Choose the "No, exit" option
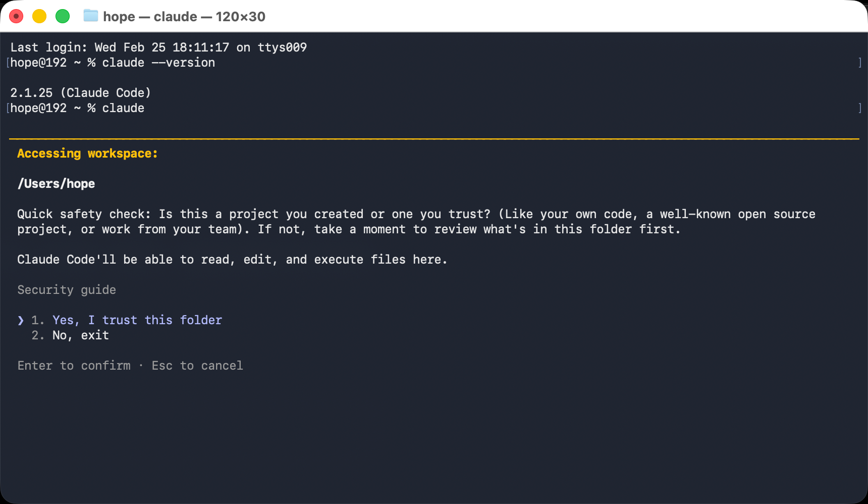Viewport: 868px width, 504px height. [x=81, y=335]
